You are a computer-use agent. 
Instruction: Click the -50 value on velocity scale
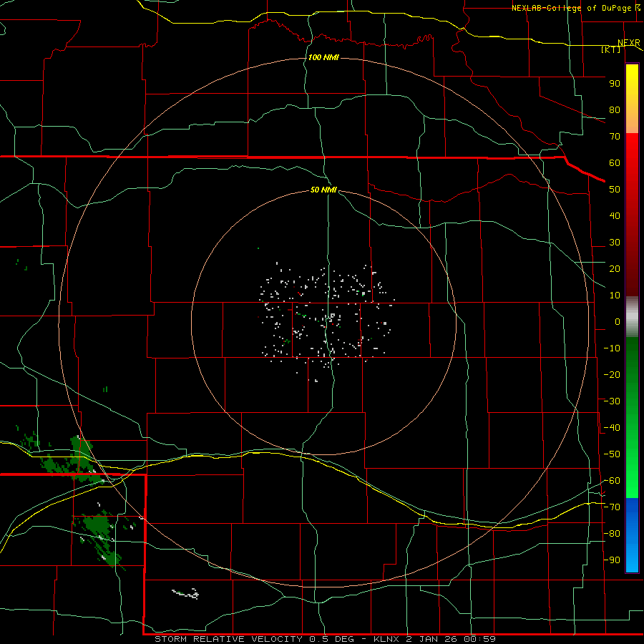pyautogui.click(x=612, y=454)
